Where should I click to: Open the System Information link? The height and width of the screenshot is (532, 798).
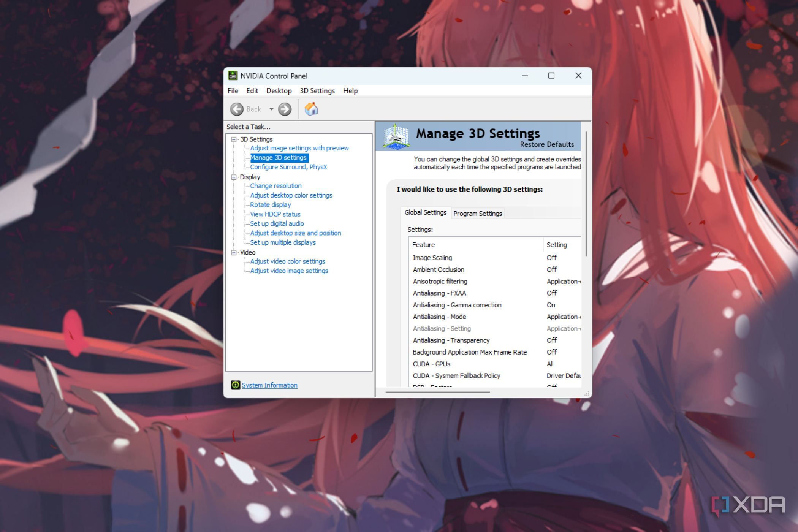269,385
